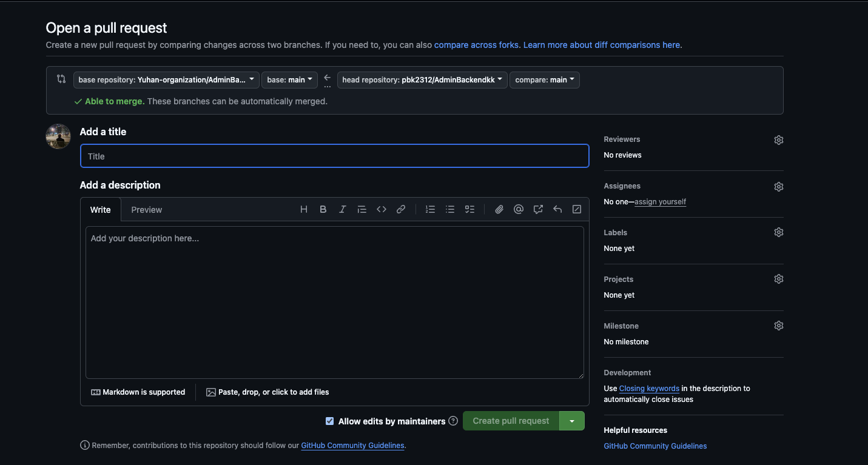Screen dimensions: 868x465
Task: Open slash commands from the toolbar
Action: coord(577,209)
